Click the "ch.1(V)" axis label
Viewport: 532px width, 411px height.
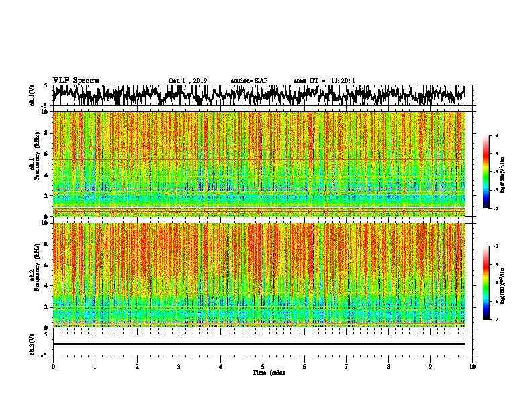click(32, 95)
